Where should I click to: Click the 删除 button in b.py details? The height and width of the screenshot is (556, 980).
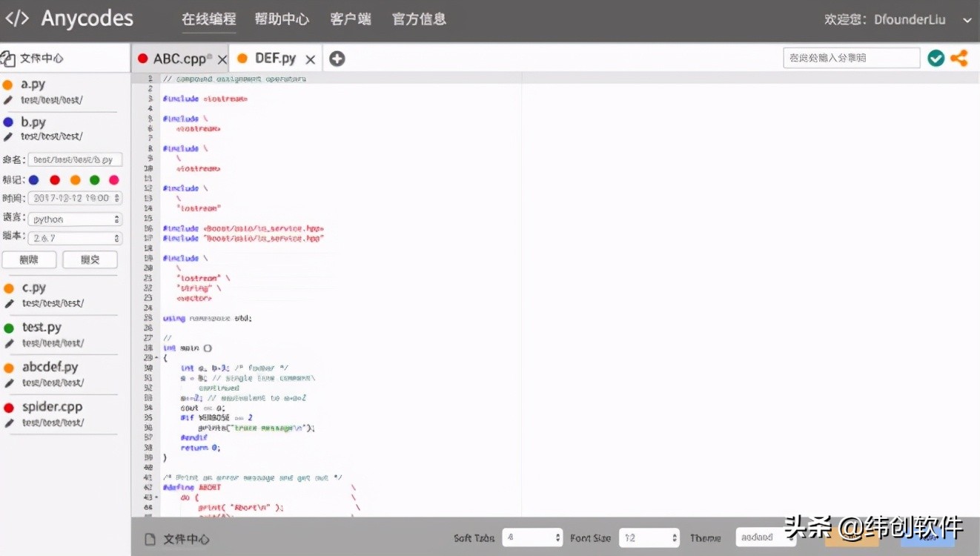point(30,259)
